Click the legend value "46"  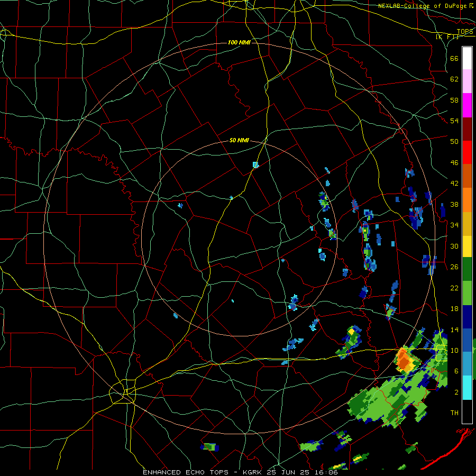454,163
